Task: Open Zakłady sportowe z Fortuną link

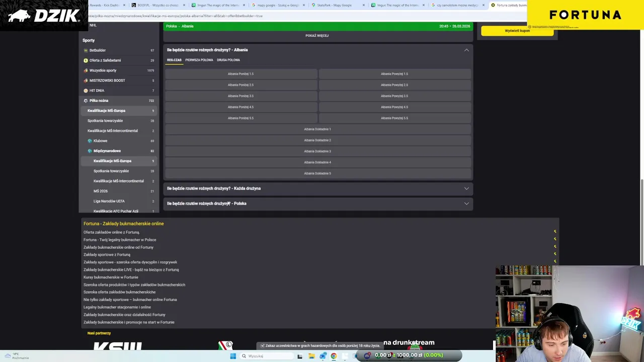Action: (x=107, y=254)
